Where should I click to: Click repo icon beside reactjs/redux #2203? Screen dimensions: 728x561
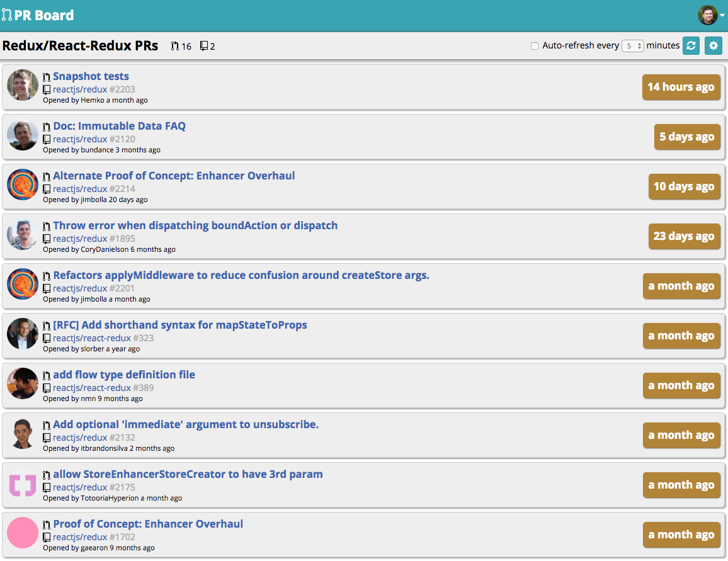coord(47,89)
